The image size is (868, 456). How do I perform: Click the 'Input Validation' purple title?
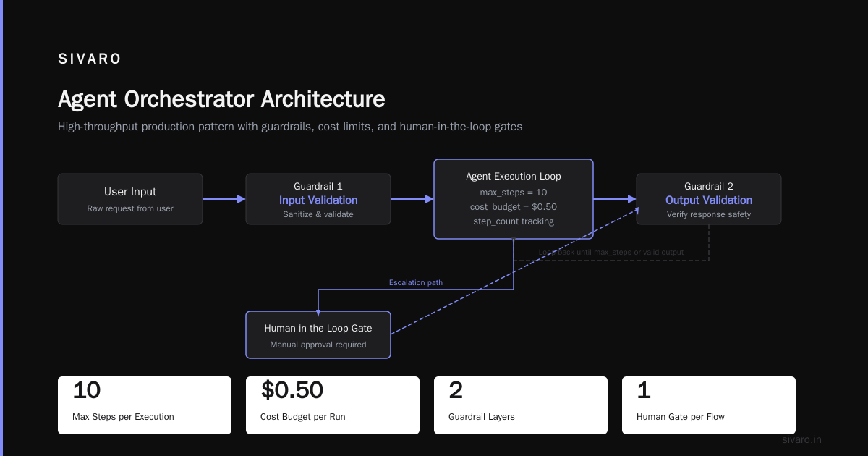pyautogui.click(x=318, y=200)
